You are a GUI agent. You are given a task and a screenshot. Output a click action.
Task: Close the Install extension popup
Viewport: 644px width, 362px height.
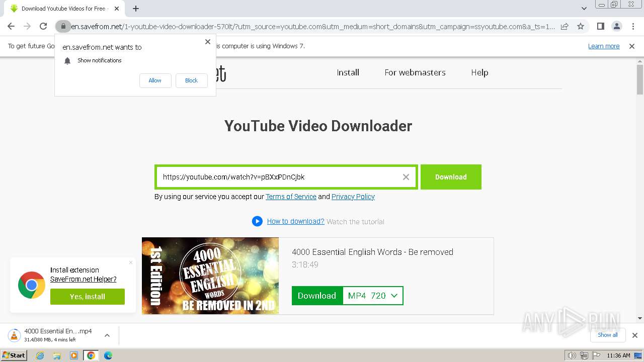point(131,262)
